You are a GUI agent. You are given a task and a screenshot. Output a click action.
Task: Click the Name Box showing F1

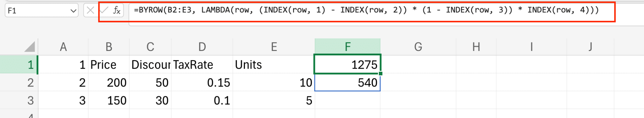[x=42, y=11]
